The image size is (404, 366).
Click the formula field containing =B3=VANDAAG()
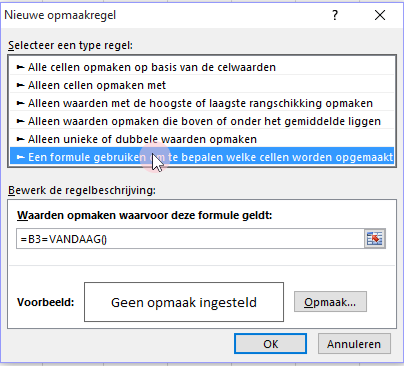(190, 239)
